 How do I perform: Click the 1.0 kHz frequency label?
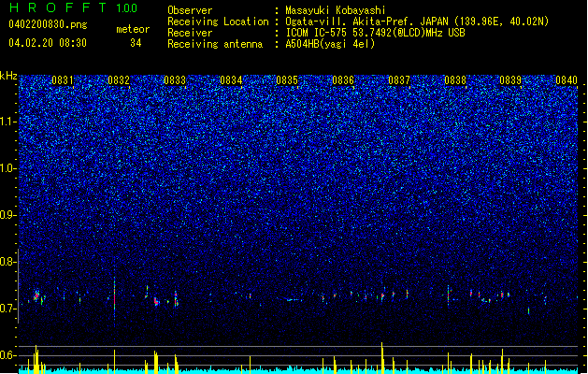(8, 168)
